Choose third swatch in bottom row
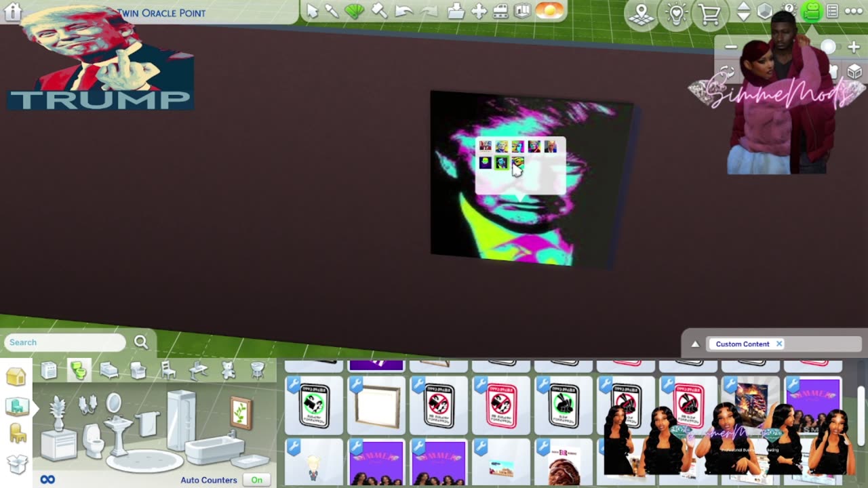Viewport: 868px width, 488px height. (517, 163)
